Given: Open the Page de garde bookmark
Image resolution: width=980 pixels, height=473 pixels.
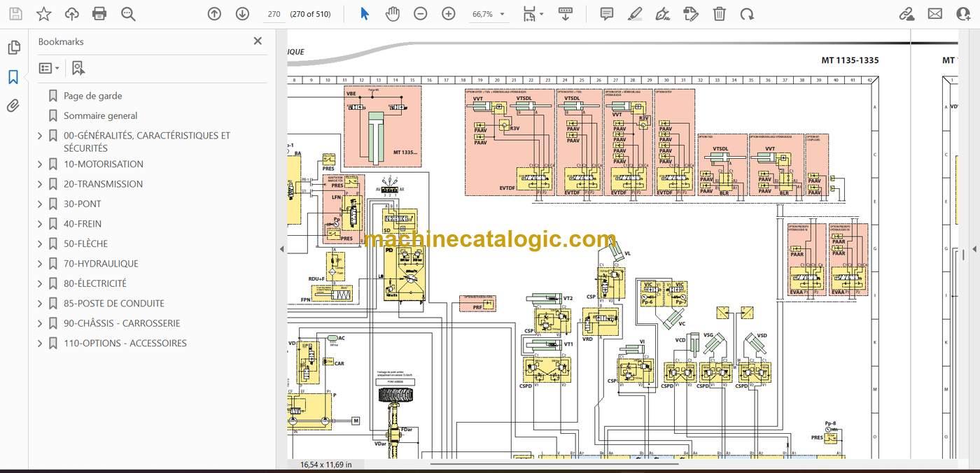Looking at the screenshot, I should coord(92,96).
